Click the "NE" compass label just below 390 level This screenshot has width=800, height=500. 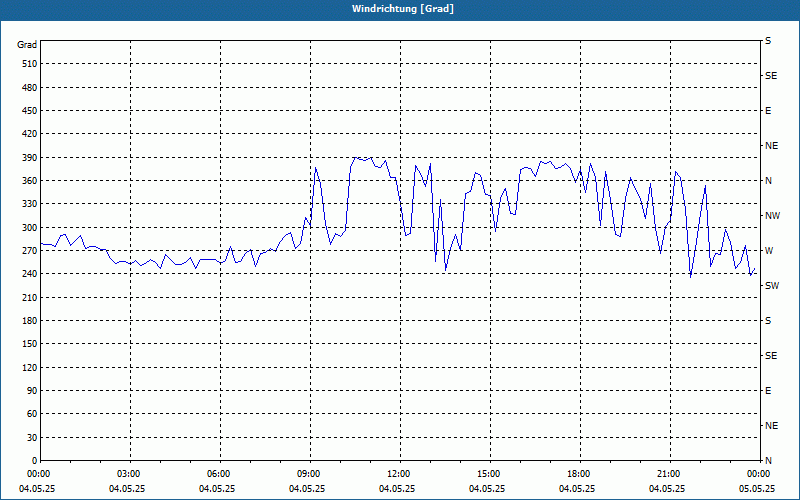click(771, 146)
